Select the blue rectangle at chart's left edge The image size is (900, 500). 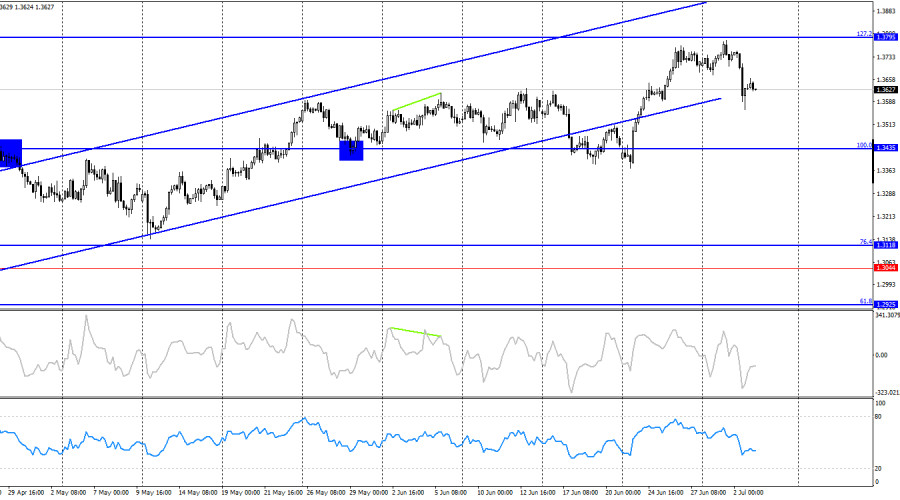click(11, 153)
